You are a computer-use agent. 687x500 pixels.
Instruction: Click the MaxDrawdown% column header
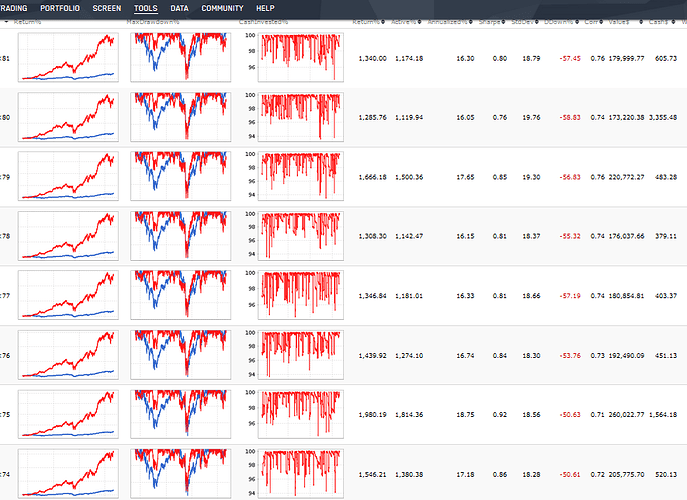[x=153, y=22]
